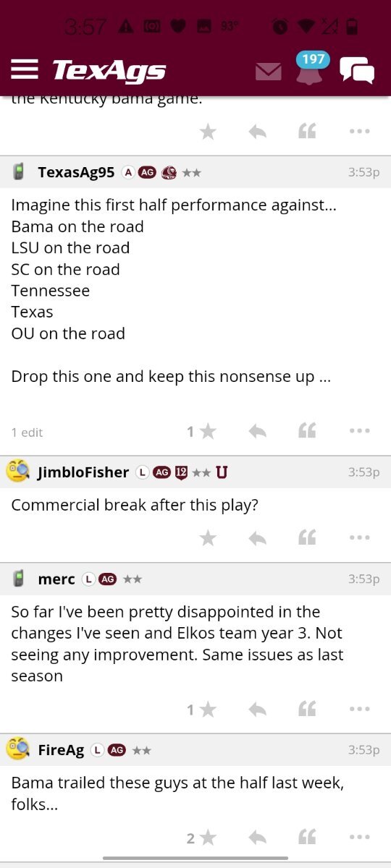This screenshot has width=391, height=868.
Task: Open more options on merc's post
Action: point(359,710)
